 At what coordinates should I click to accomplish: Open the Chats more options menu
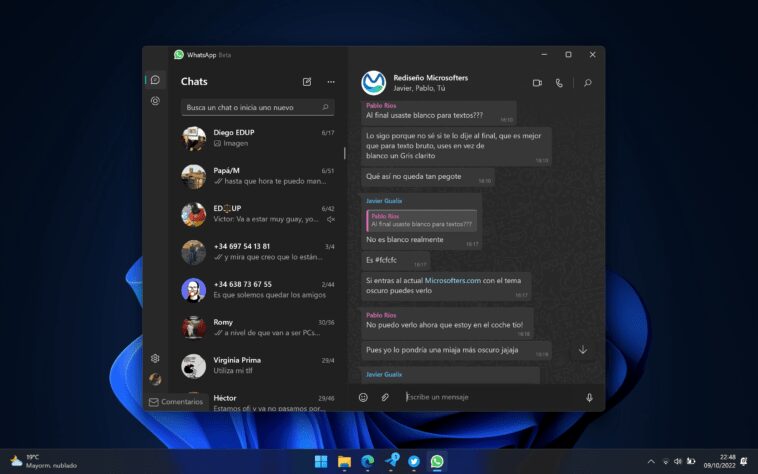[331, 82]
